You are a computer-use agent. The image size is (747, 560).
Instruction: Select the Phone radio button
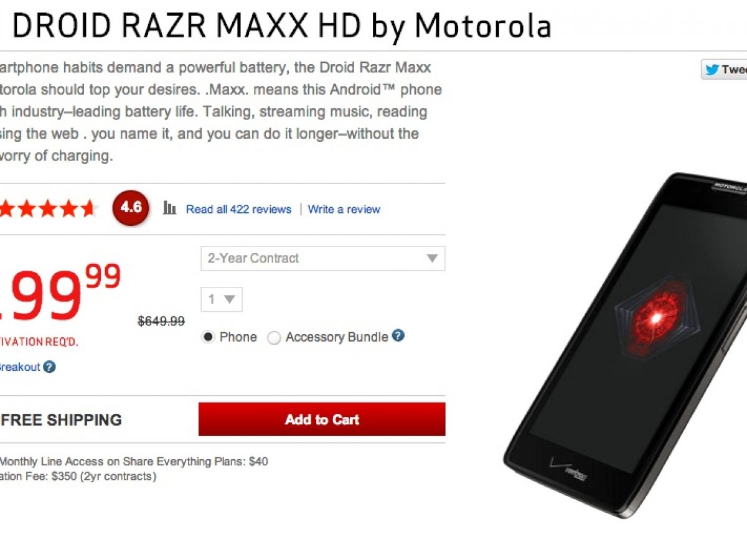click(208, 337)
